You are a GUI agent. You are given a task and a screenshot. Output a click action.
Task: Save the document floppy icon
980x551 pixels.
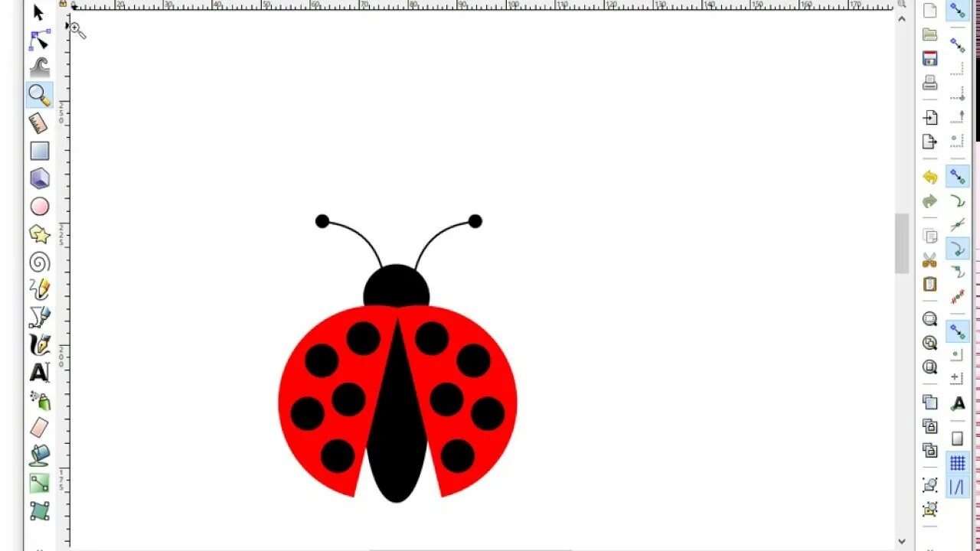pos(930,59)
